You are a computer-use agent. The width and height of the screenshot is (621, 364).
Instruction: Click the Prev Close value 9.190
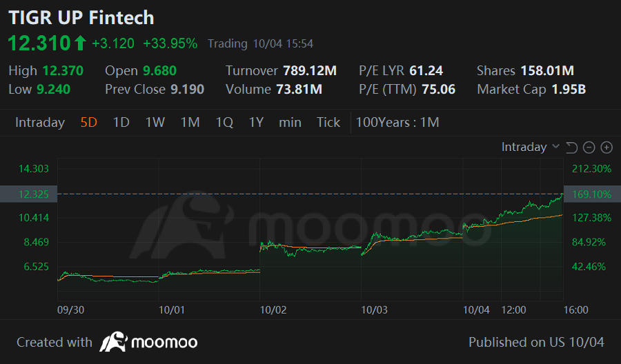187,90
